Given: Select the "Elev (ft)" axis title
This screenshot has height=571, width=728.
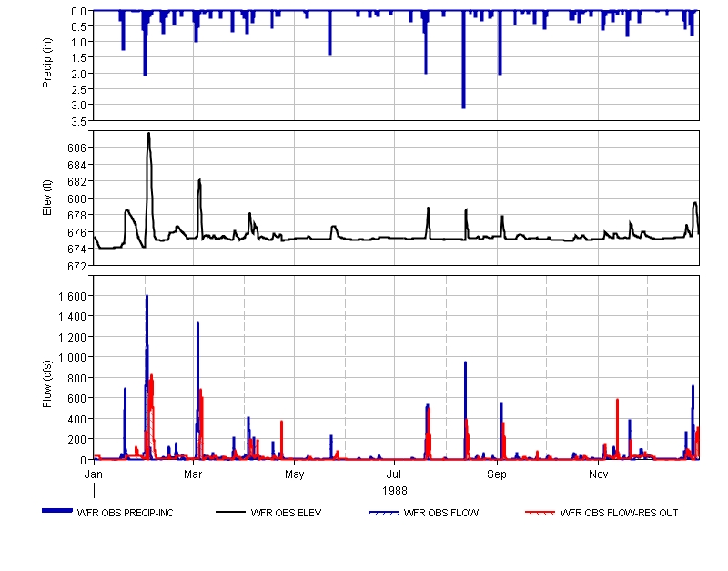Looking at the screenshot, I should [x=47, y=198].
